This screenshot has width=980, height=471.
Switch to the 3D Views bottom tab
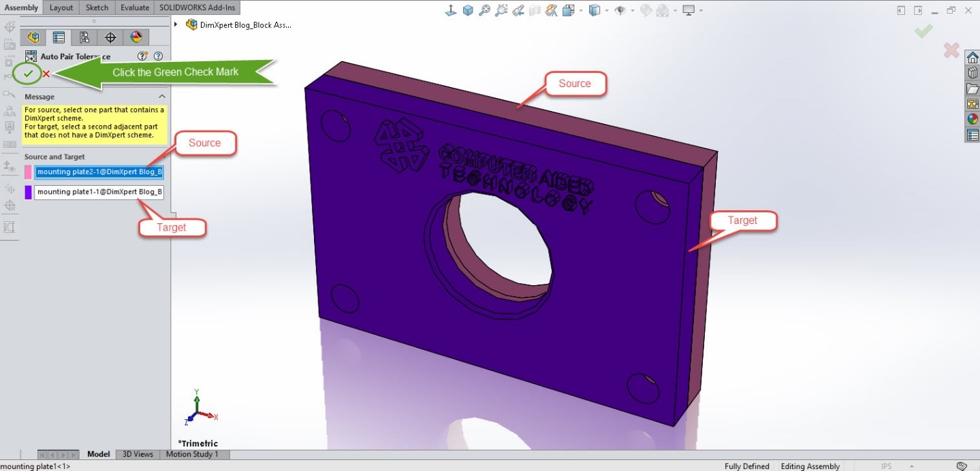138,454
